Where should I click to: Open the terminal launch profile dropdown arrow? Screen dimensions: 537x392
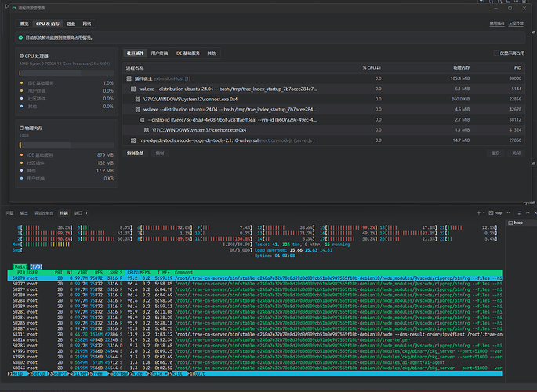tap(484, 213)
